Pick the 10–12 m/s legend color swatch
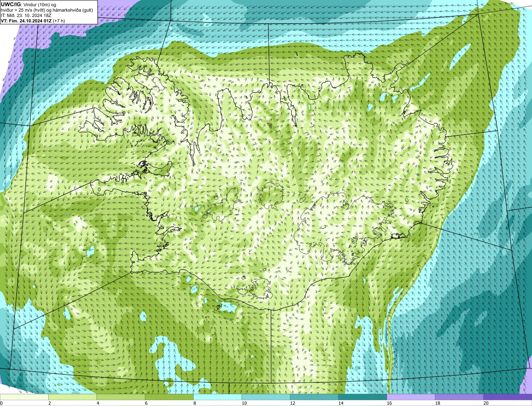The width and height of the screenshot is (532, 406). click(x=266, y=397)
